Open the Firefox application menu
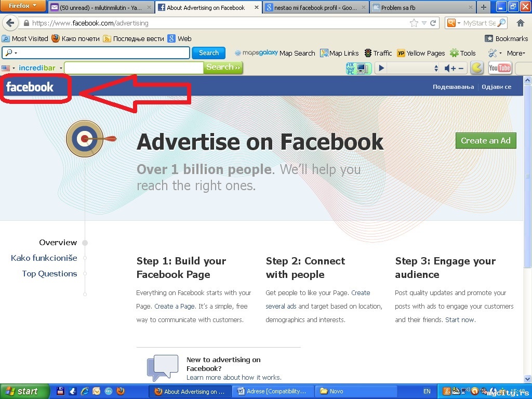The height and width of the screenshot is (399, 532). click(22, 6)
